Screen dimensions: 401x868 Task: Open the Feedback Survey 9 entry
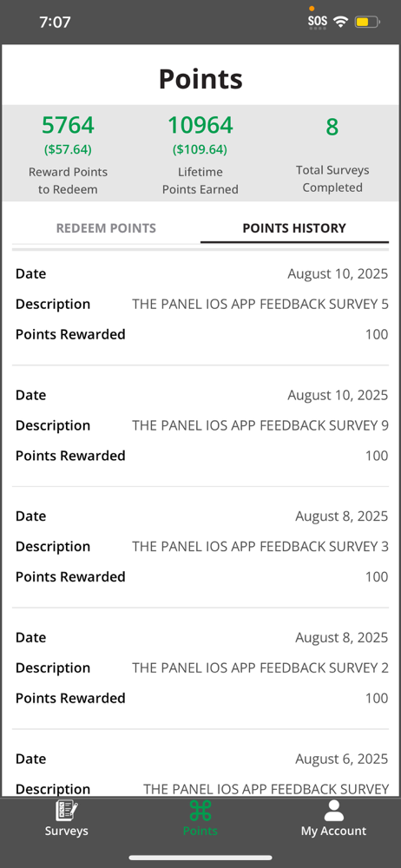(200, 425)
